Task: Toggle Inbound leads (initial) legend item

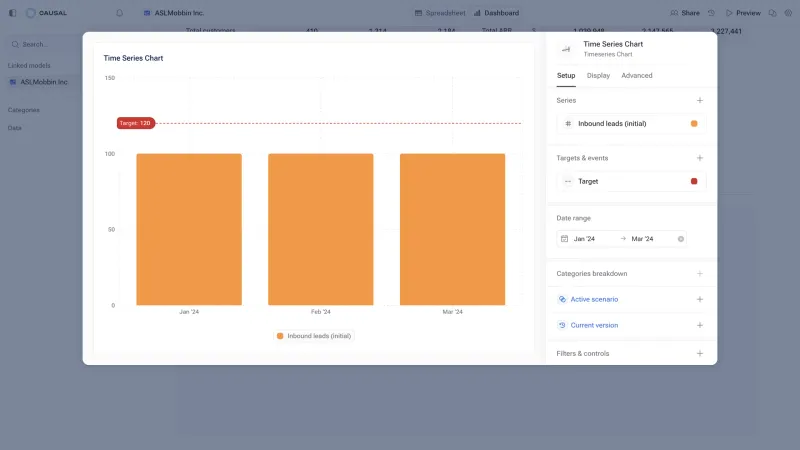Action: [314, 336]
